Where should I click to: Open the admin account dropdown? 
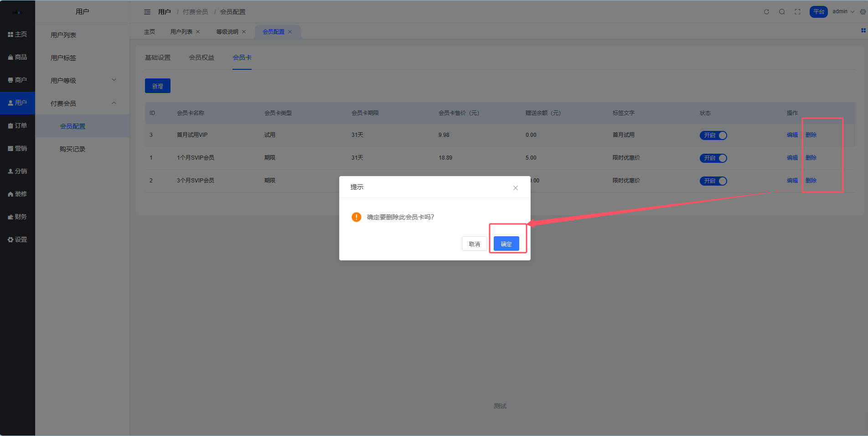point(843,12)
